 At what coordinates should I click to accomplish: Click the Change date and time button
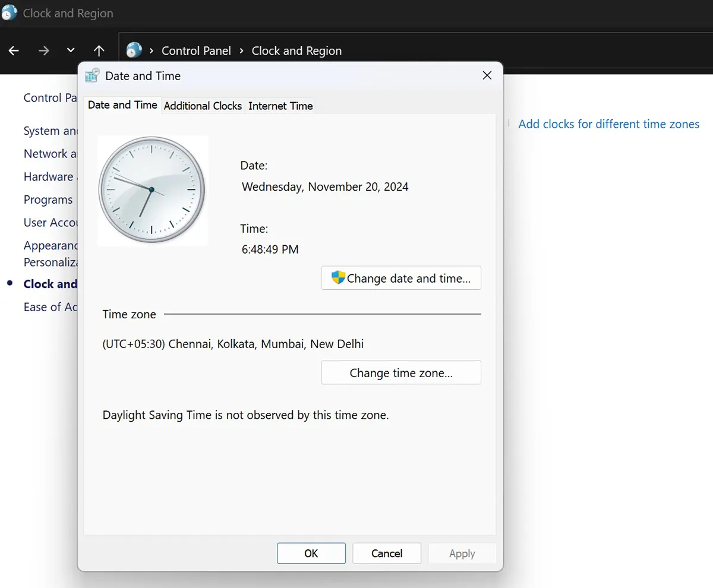(x=400, y=277)
